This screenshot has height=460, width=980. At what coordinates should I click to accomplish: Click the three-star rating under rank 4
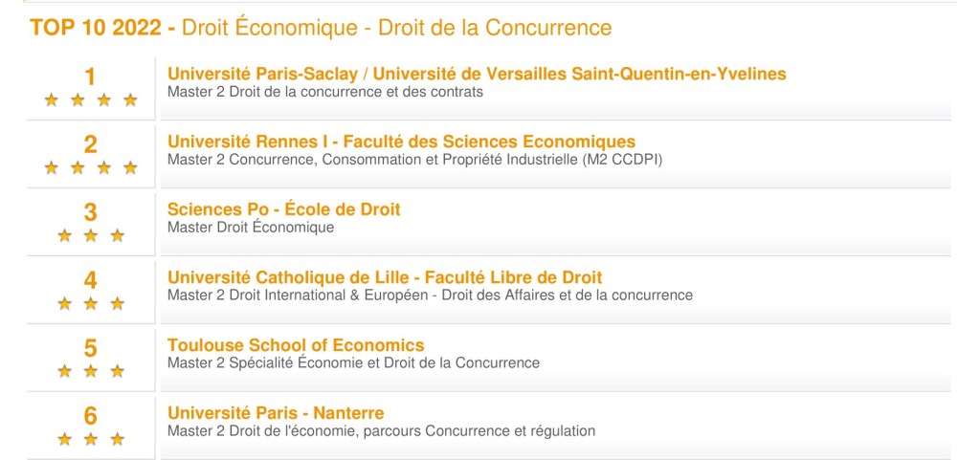coord(91,303)
